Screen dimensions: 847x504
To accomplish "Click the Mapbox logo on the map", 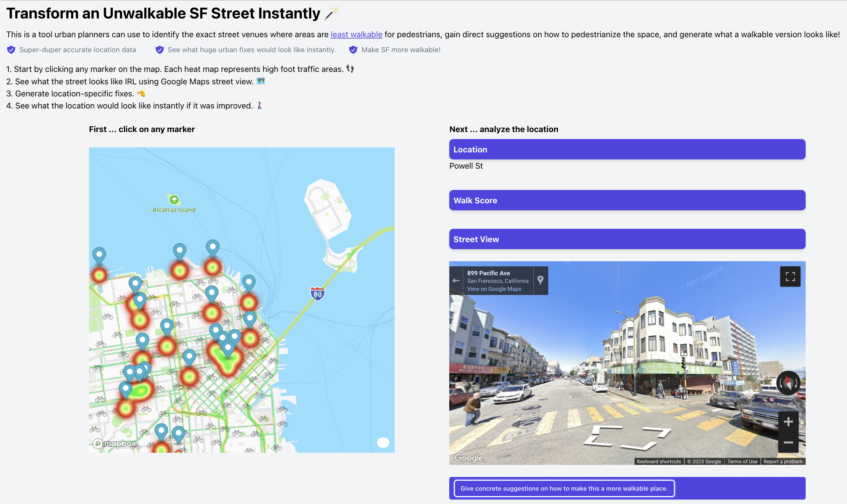I will tap(114, 444).
